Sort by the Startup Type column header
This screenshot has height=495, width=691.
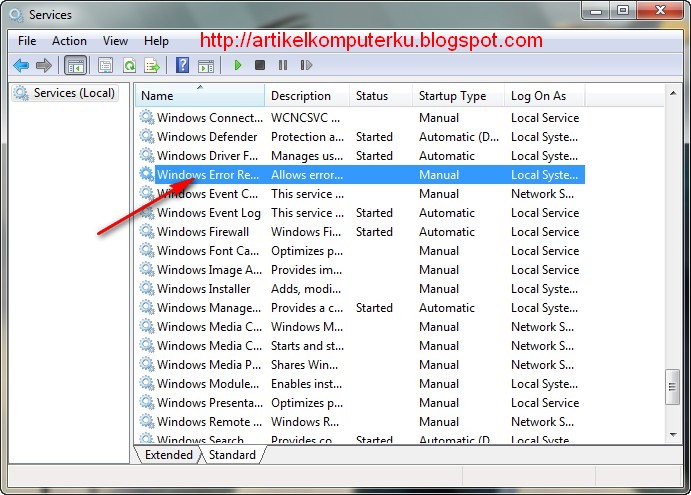coord(458,96)
